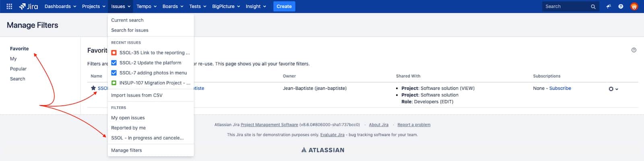Open Project Management Software link

(269, 125)
